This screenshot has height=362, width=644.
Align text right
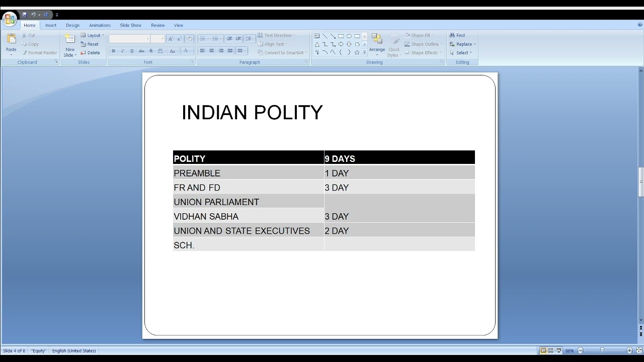221,51
